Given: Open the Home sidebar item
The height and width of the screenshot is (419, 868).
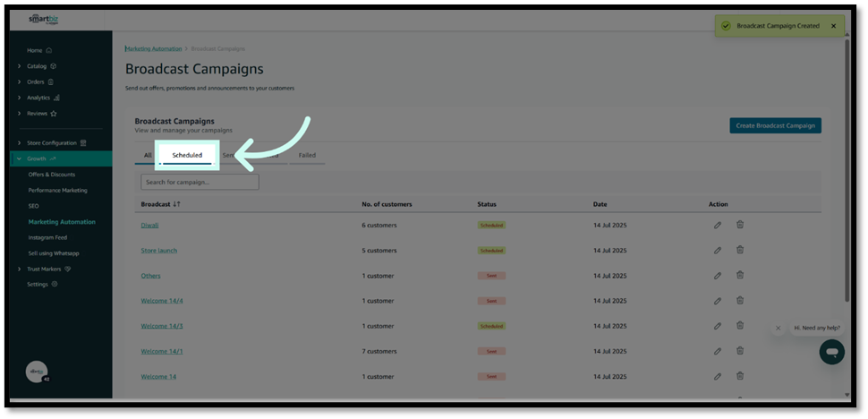Looking at the screenshot, I should click(35, 50).
